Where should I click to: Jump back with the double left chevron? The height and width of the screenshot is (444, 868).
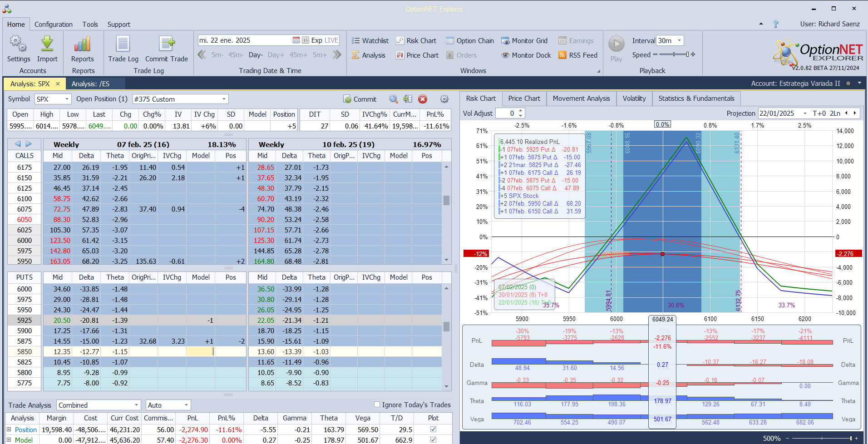point(202,55)
